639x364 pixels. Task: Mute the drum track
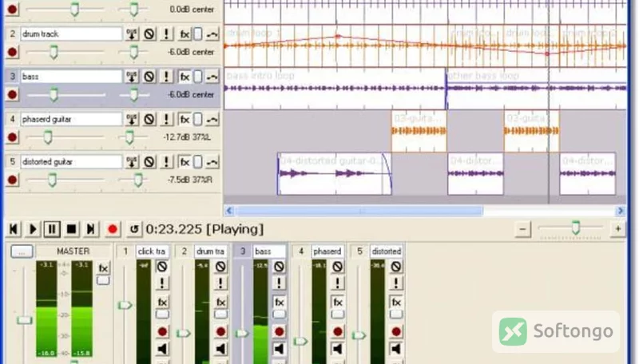[x=149, y=34]
